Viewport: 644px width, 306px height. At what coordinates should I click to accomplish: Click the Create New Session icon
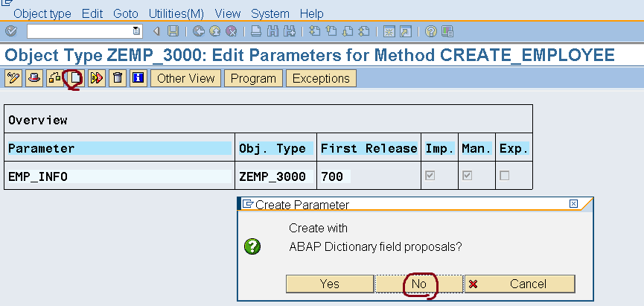pos(389,31)
